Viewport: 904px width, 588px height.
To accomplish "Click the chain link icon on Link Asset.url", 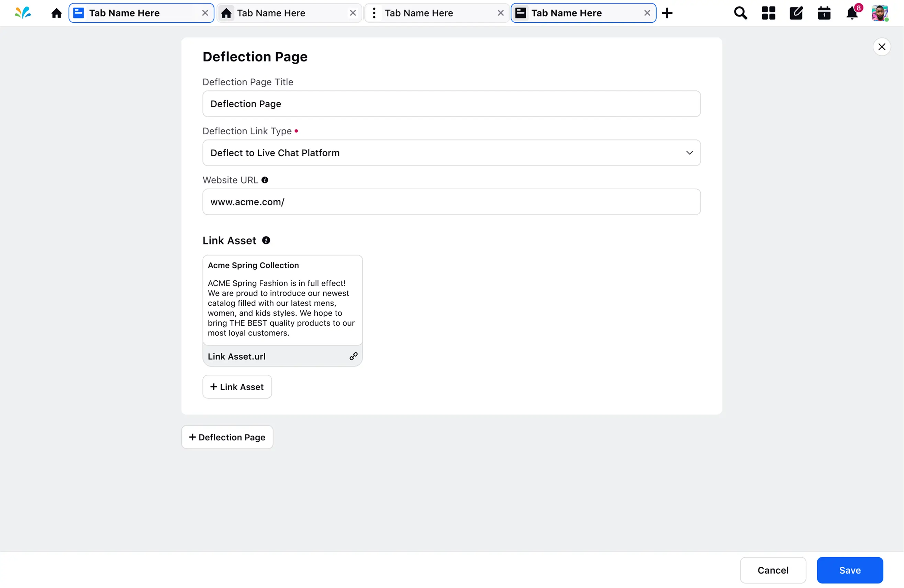I will point(353,356).
